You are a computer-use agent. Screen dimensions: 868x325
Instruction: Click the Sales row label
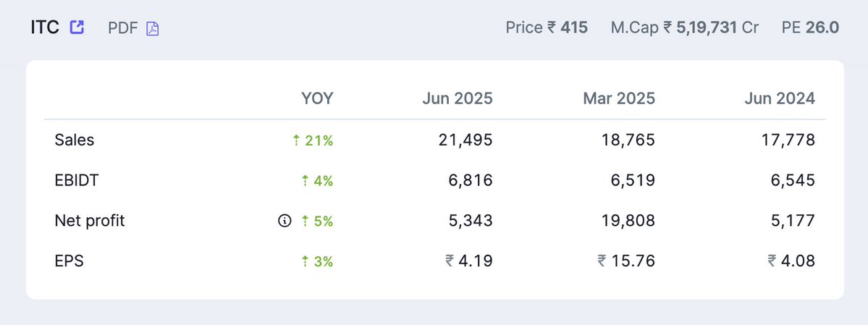[x=74, y=140]
